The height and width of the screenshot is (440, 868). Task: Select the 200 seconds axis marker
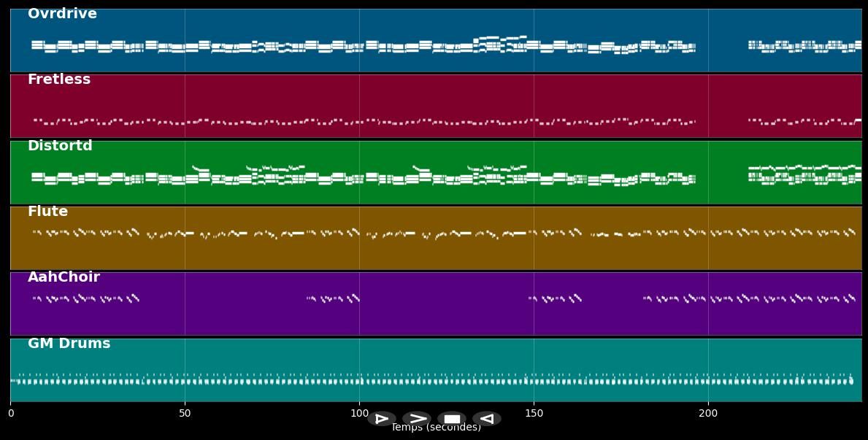click(x=708, y=414)
